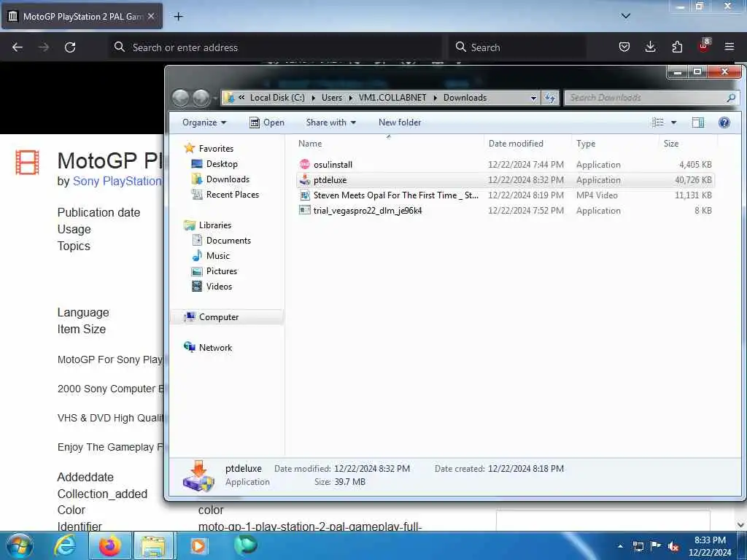Click the green round taskbar application icon
The height and width of the screenshot is (560, 747).
click(246, 545)
